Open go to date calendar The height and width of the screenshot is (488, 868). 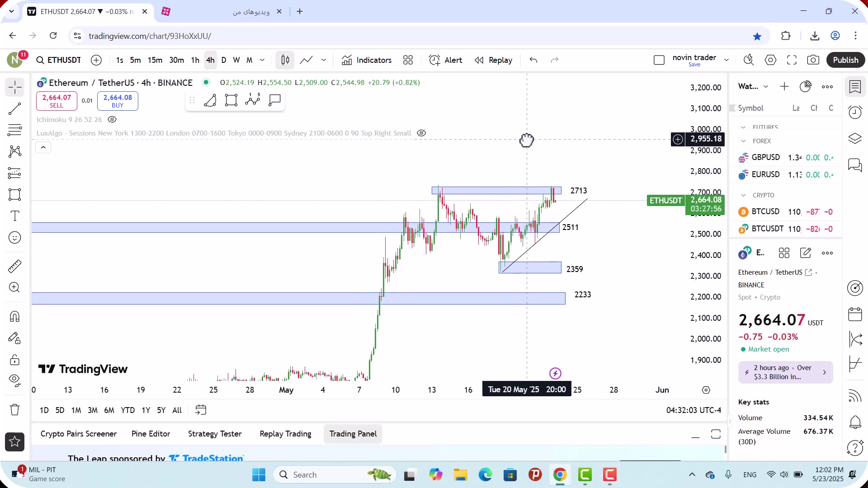[201, 410]
